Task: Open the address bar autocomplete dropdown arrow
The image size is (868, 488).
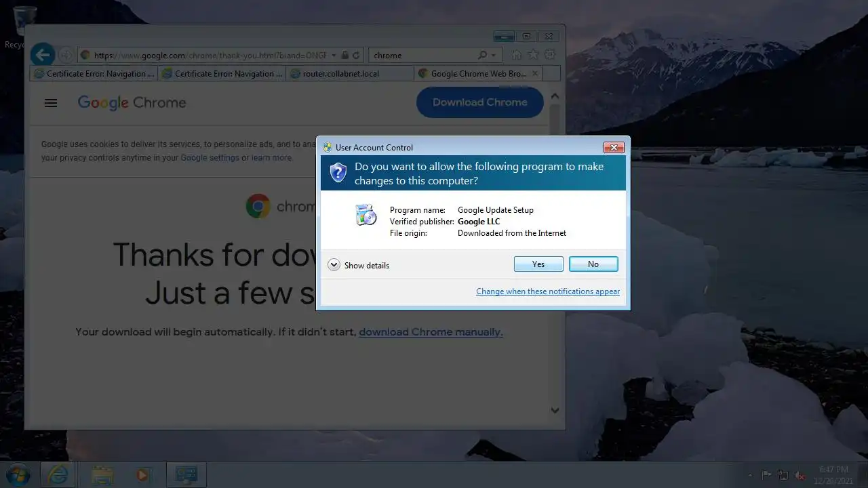Action: pyautogui.click(x=334, y=56)
